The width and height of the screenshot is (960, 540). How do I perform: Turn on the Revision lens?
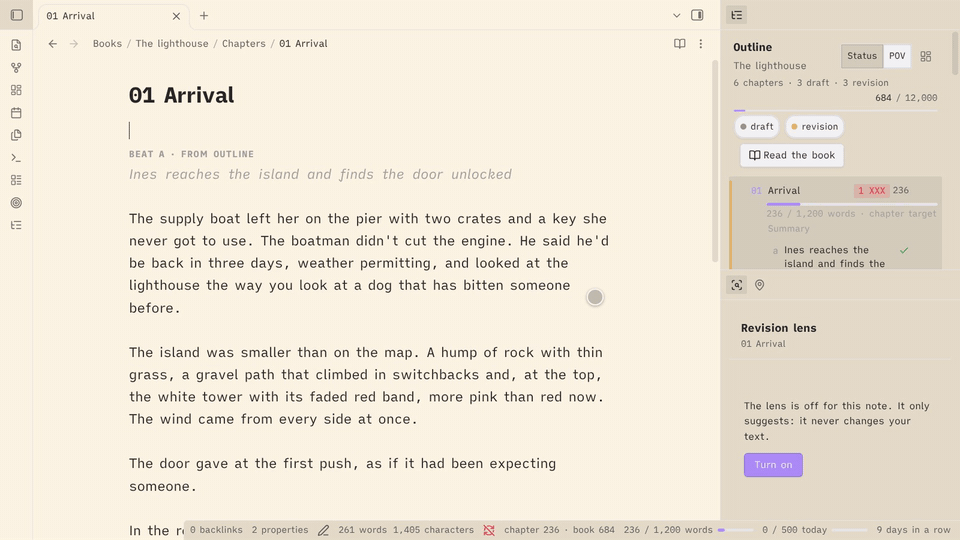pos(773,465)
